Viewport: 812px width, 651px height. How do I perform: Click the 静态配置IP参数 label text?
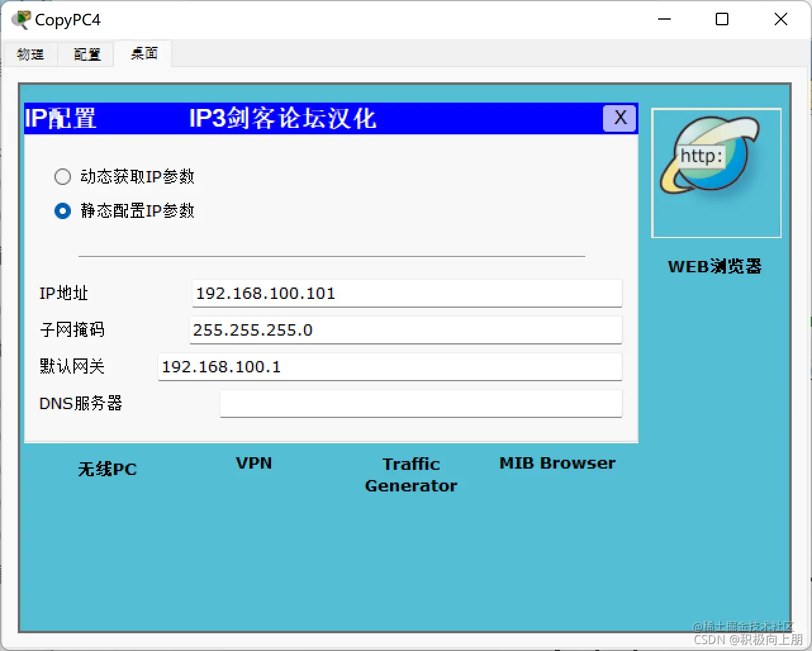pos(137,211)
